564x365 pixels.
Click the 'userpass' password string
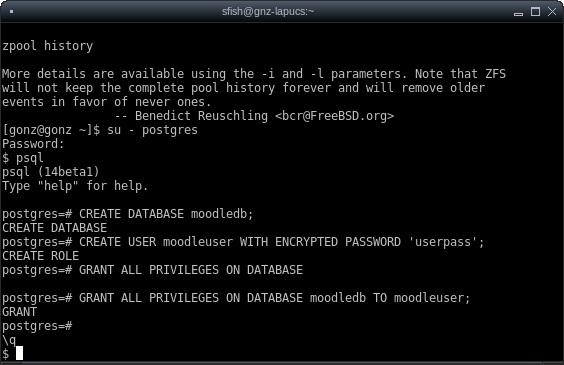(443, 242)
